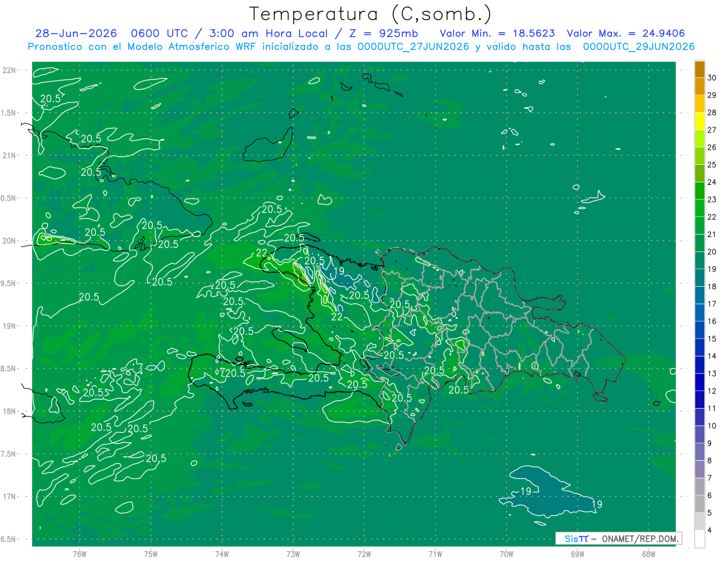Click the '75W' longitude axis label

151,554
